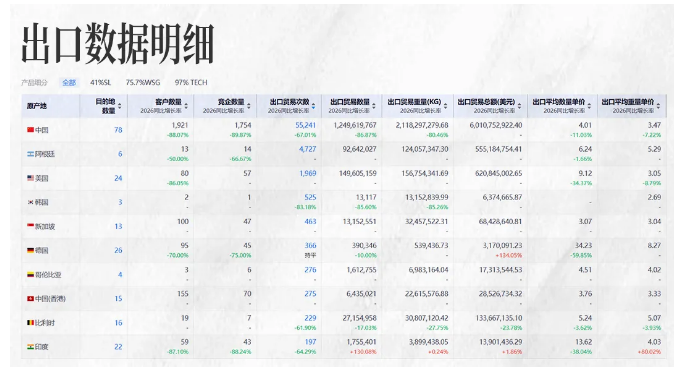The height and width of the screenshot is (369, 674).
Task: Select total value 17,313,544.53 cell
Action: tap(500, 270)
